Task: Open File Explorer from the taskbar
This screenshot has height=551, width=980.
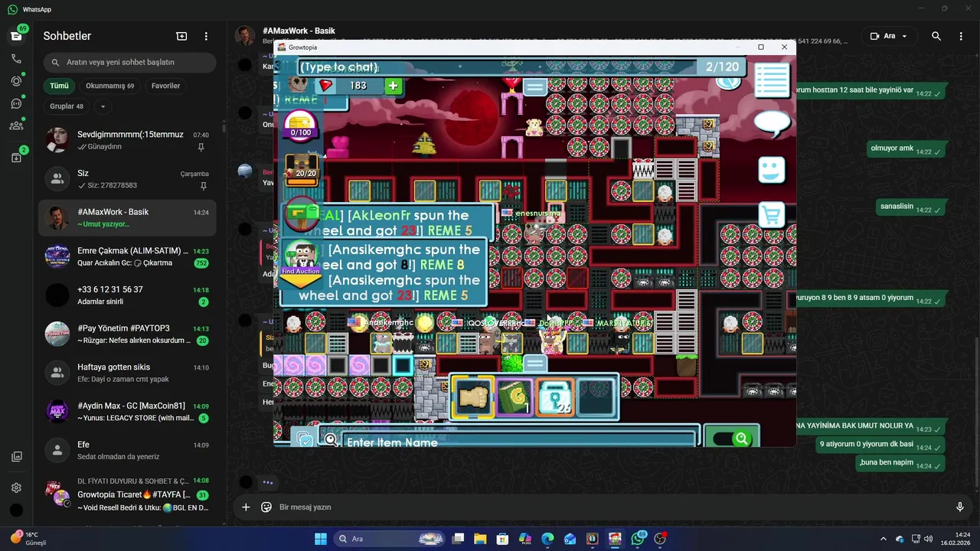Action: coord(480,539)
